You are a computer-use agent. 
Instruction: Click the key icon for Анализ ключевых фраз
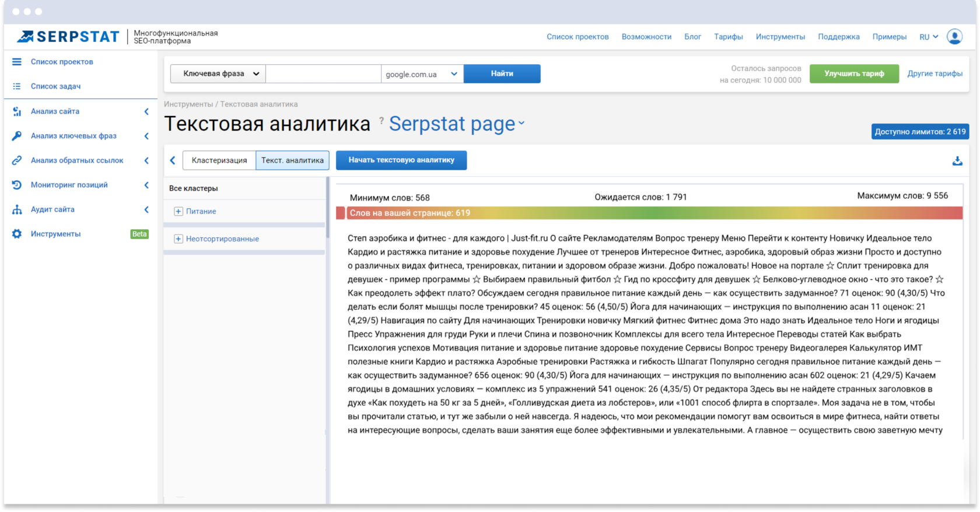(x=17, y=136)
